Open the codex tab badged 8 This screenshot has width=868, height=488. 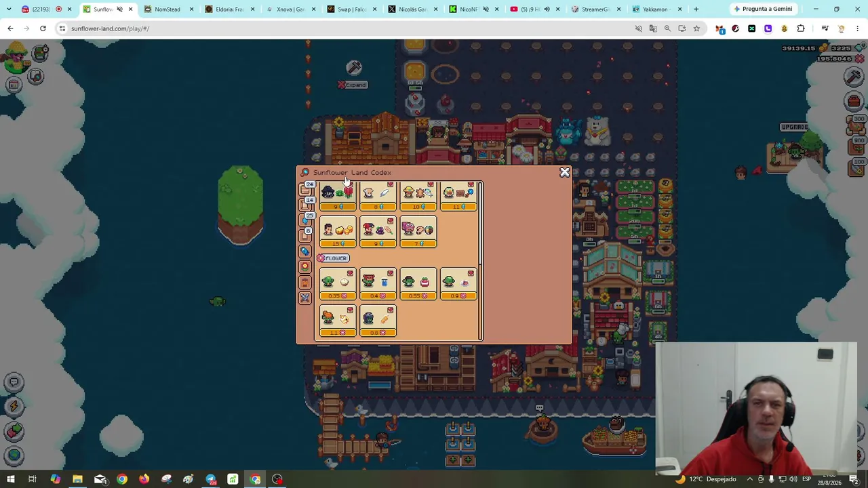coord(307,235)
